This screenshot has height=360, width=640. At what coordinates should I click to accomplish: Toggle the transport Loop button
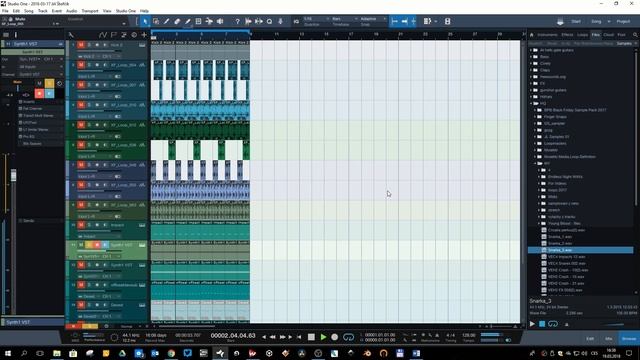(x=349, y=337)
